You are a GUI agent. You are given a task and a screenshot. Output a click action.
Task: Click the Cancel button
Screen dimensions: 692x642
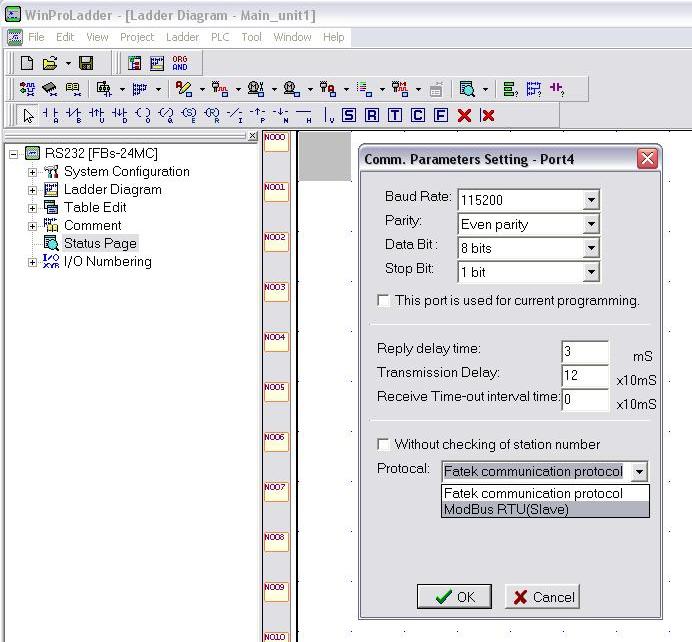[542, 597]
